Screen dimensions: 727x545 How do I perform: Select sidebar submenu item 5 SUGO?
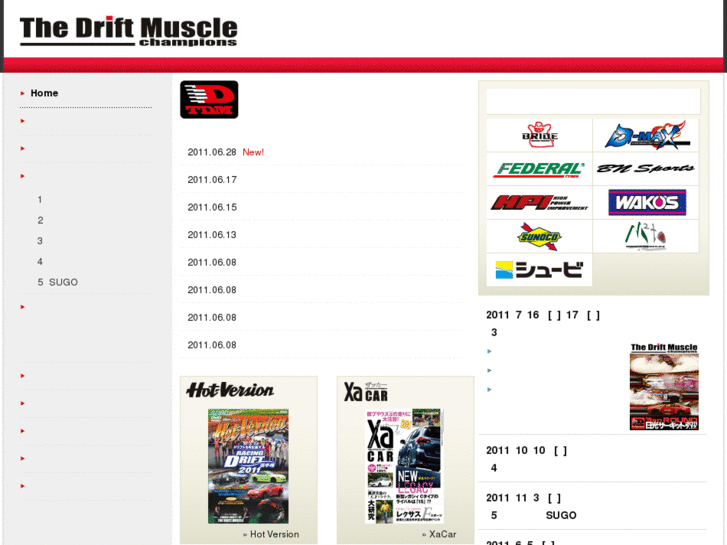click(x=57, y=282)
